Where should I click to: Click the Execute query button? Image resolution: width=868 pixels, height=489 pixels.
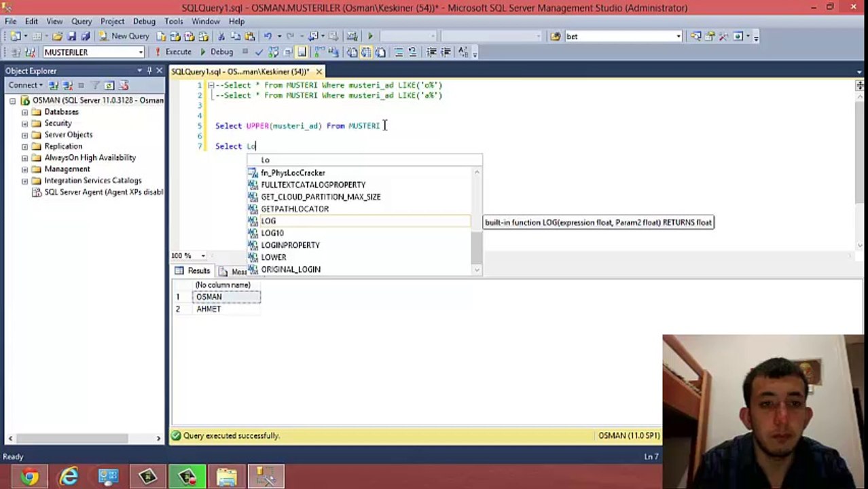pos(173,52)
